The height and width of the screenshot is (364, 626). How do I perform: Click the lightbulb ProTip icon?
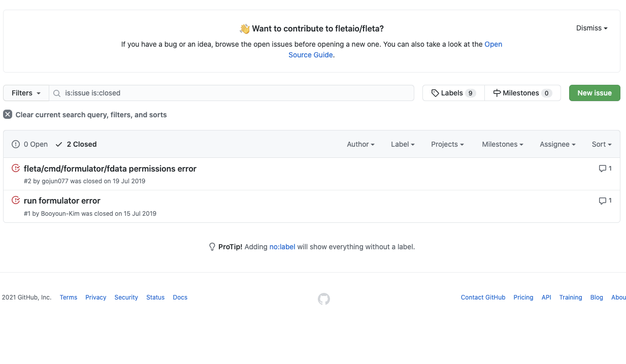point(212,247)
